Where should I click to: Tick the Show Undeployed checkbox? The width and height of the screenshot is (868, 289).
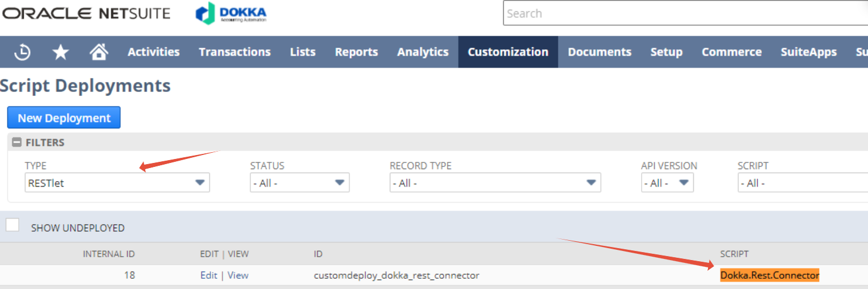click(x=12, y=225)
